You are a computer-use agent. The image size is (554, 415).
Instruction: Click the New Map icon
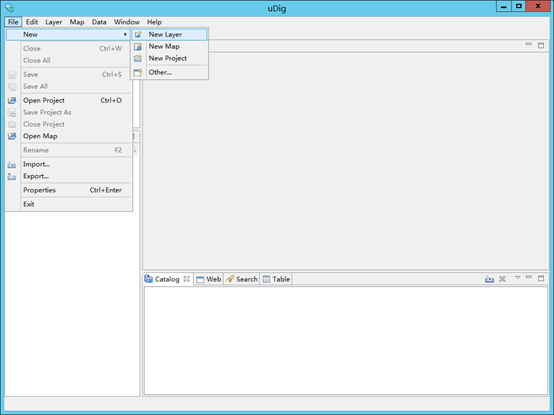coord(138,46)
